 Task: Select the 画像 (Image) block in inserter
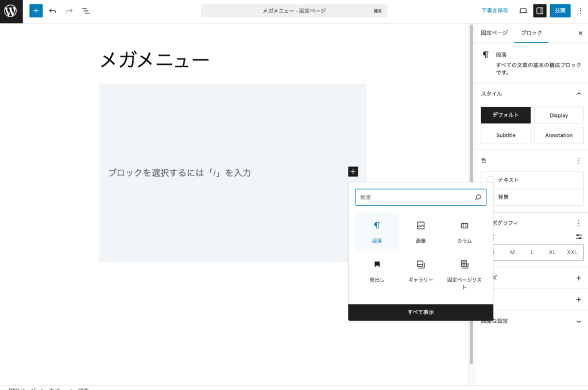tap(421, 231)
